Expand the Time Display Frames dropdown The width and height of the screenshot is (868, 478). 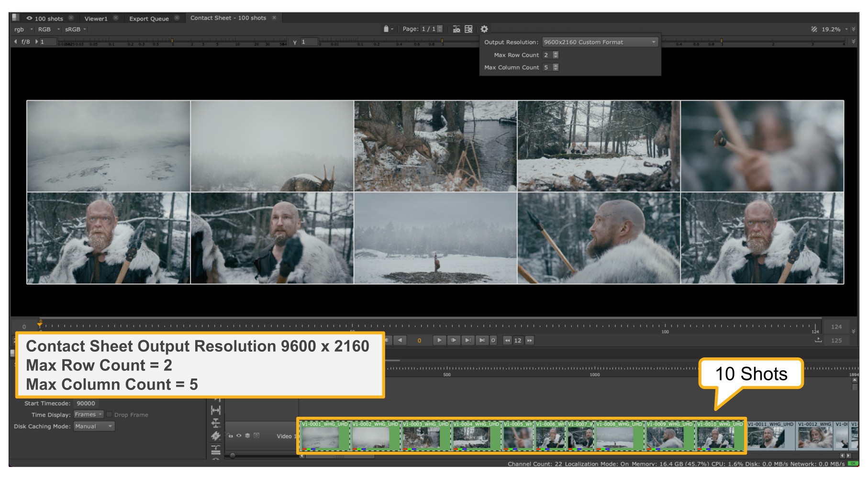click(89, 414)
